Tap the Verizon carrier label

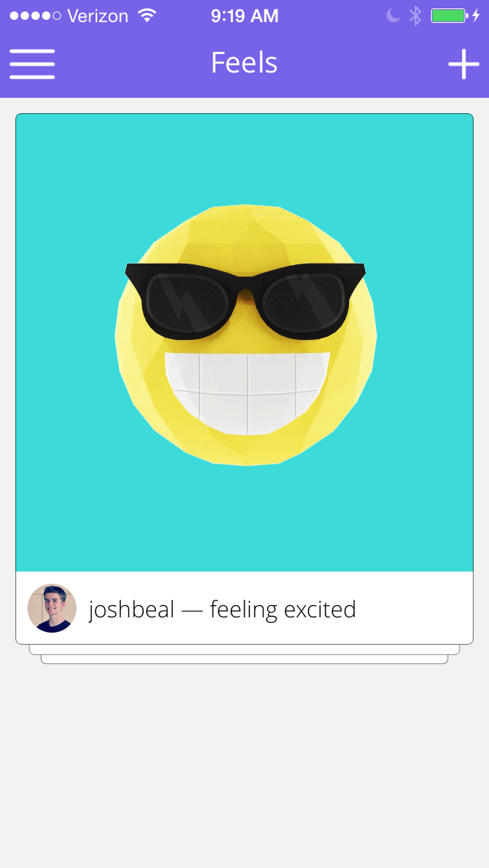[x=98, y=15]
